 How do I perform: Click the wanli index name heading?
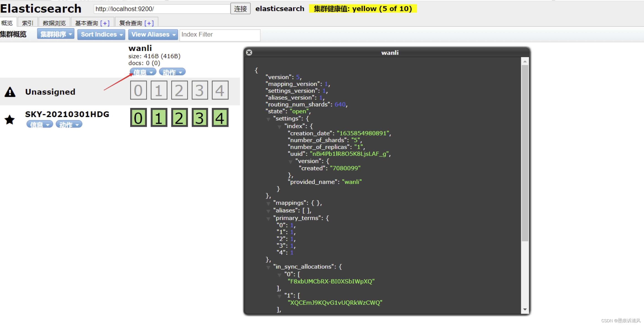[140, 48]
